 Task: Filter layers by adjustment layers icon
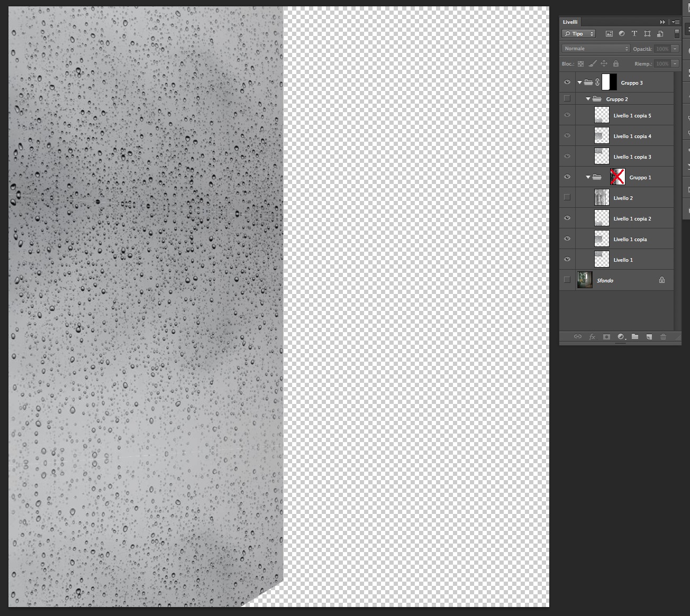pyautogui.click(x=622, y=34)
